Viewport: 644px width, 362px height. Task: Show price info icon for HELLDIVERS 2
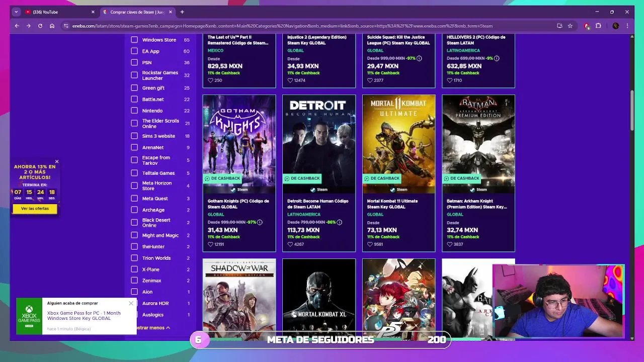(497, 58)
